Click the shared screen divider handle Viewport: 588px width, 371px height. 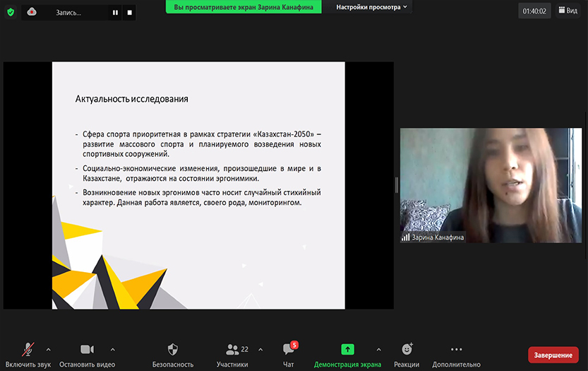[x=397, y=185]
